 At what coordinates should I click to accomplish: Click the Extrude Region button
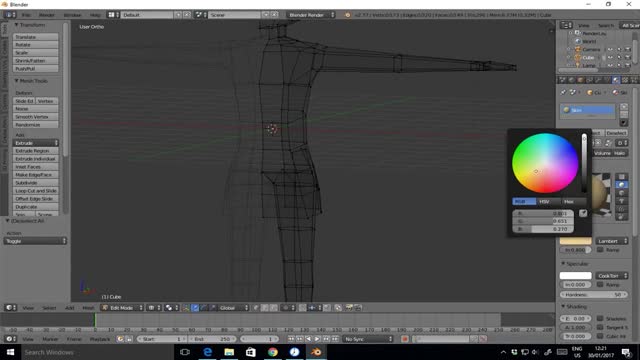pos(36,151)
